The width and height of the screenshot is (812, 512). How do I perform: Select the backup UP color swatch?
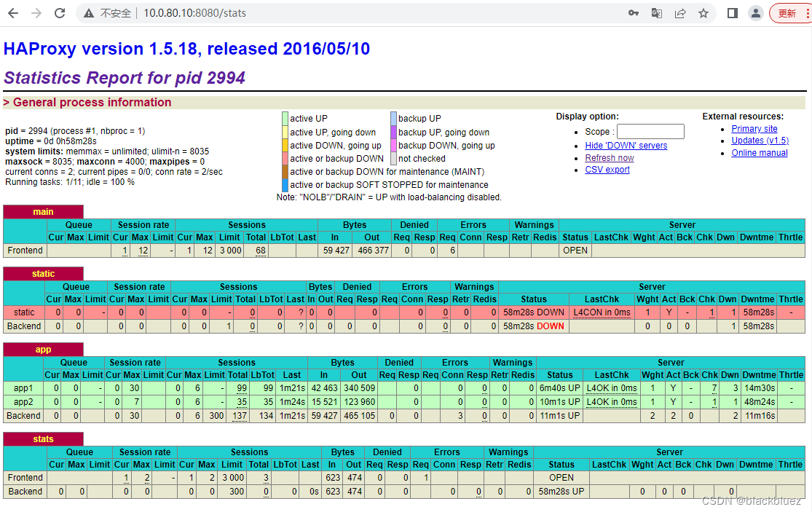(393, 119)
